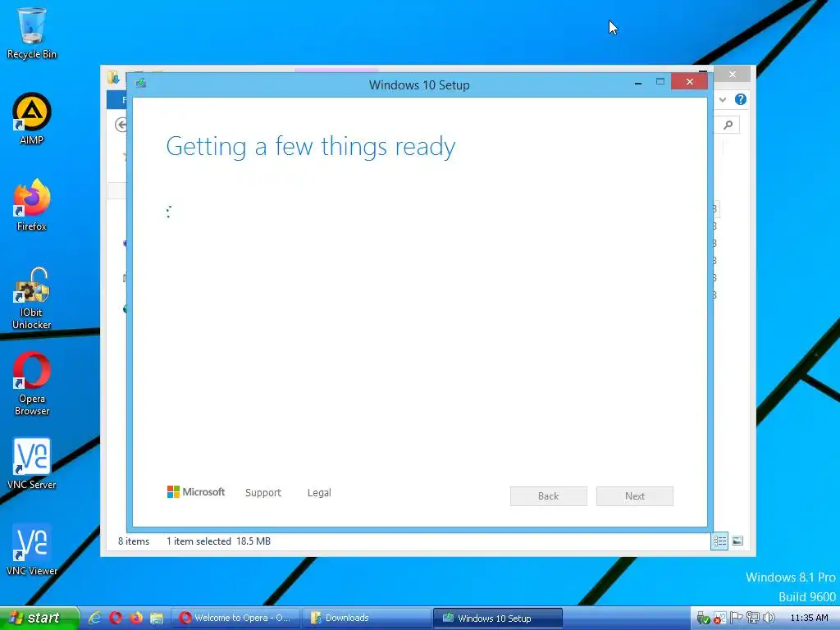Screen dimensions: 840x630
Task: Open the Legal link in Setup
Action: pyautogui.click(x=319, y=492)
